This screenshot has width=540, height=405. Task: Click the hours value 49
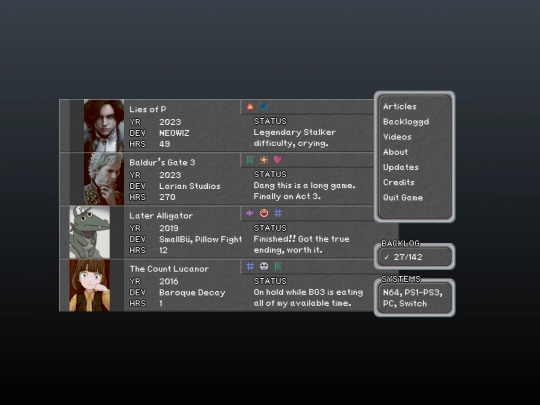(165, 144)
